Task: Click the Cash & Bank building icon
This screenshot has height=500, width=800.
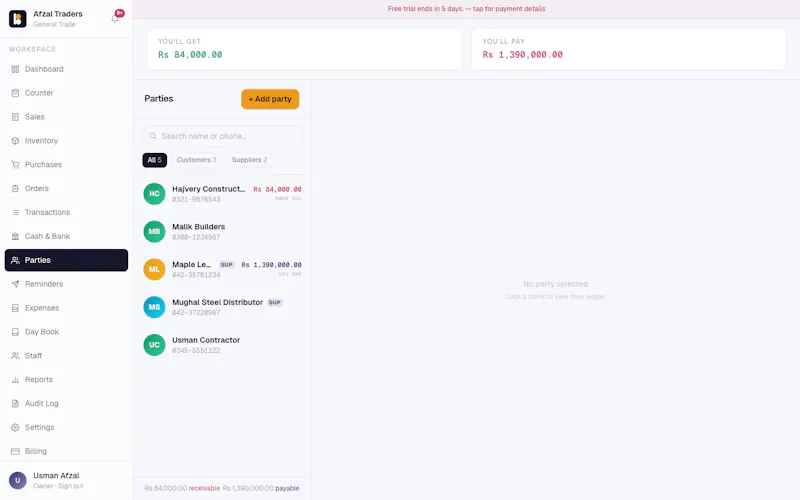Action: point(15,236)
